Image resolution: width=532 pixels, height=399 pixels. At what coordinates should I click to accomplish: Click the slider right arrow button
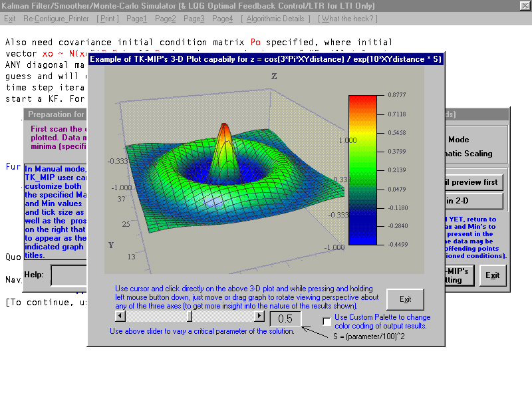259,317
